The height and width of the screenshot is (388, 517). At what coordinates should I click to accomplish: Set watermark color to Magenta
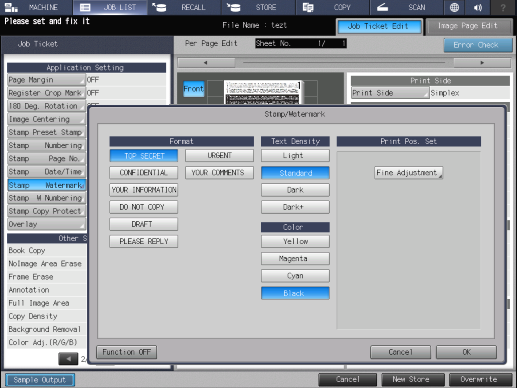(295, 259)
